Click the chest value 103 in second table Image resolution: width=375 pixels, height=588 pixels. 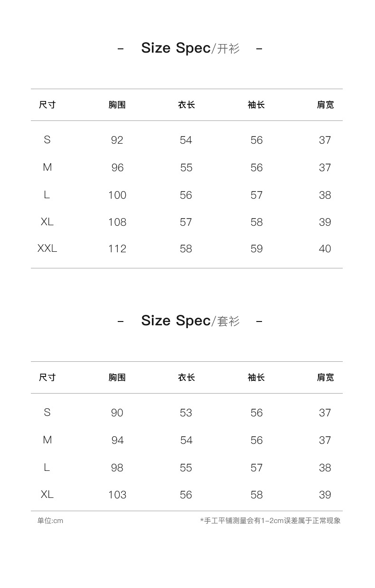pos(117,495)
